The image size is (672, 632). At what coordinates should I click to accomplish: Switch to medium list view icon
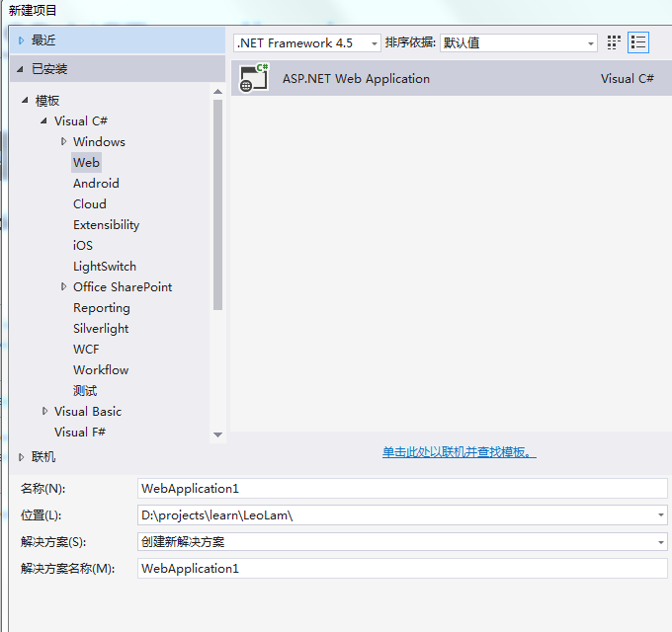point(638,42)
